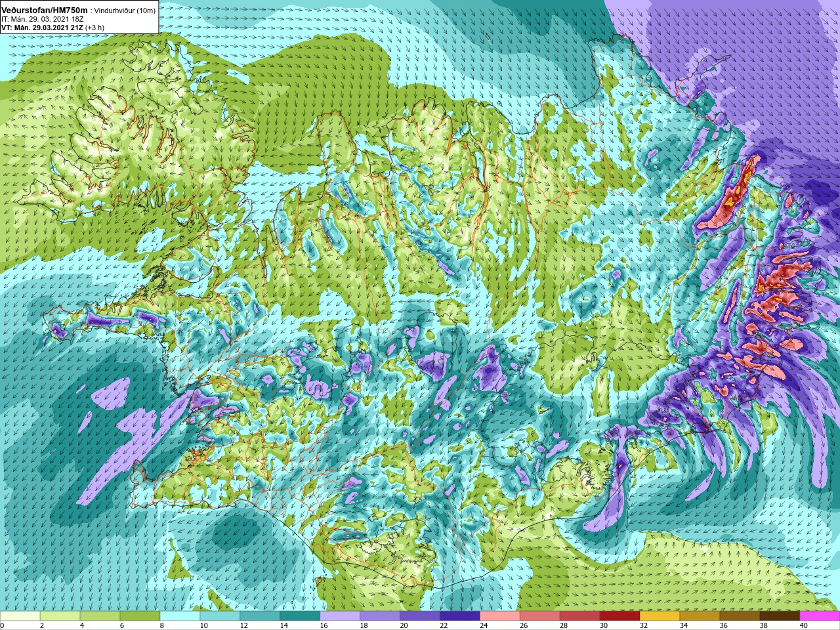
Task: Click the legend scale number 16
Action: (x=324, y=625)
